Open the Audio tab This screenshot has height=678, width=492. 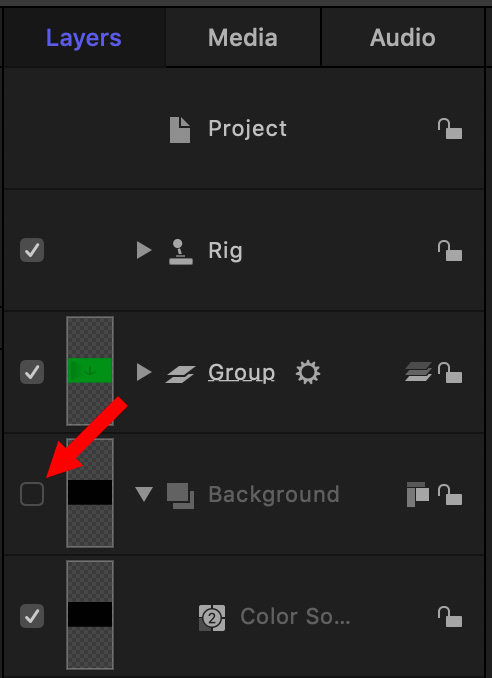[x=403, y=38]
